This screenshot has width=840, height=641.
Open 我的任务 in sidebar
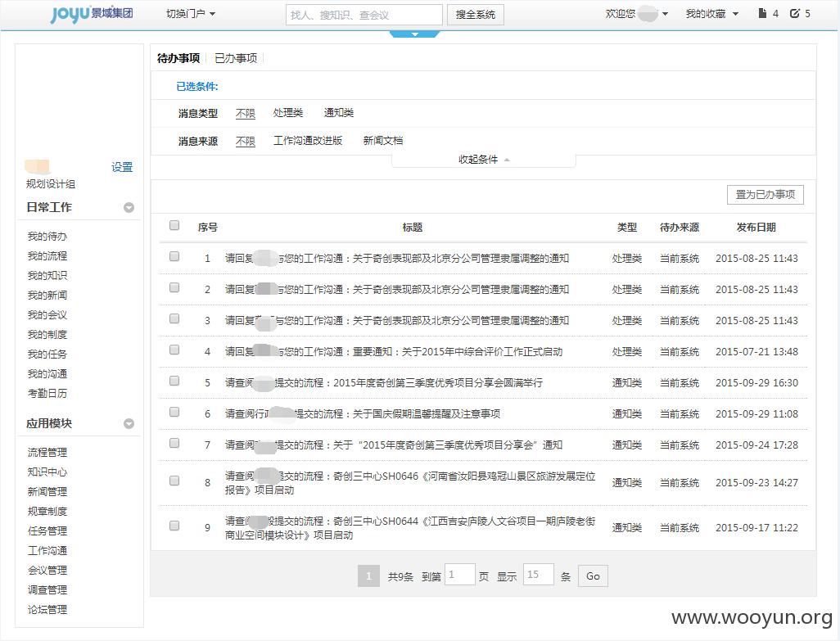pyautogui.click(x=47, y=354)
